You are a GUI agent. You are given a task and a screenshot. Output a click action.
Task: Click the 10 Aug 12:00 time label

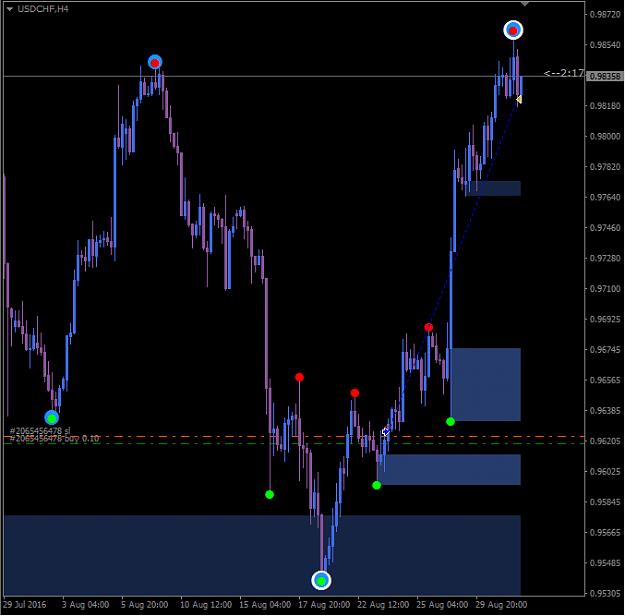(x=206, y=605)
